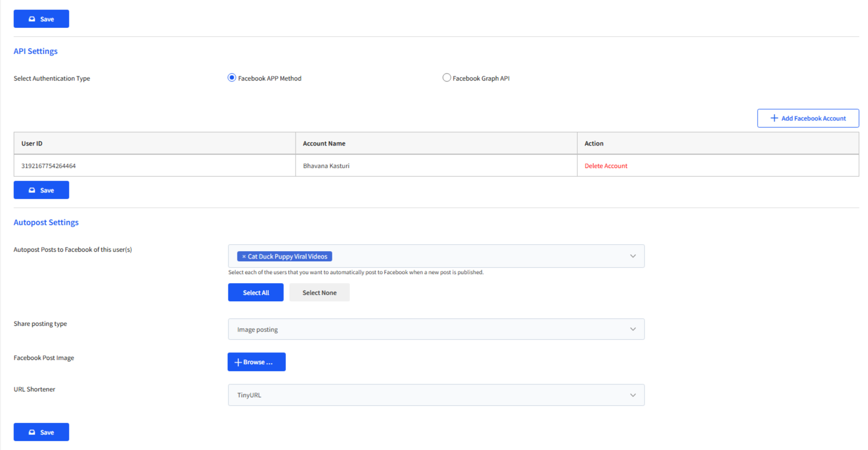Click Browse to upload Facebook post image
The height and width of the screenshot is (450, 868).
point(257,362)
